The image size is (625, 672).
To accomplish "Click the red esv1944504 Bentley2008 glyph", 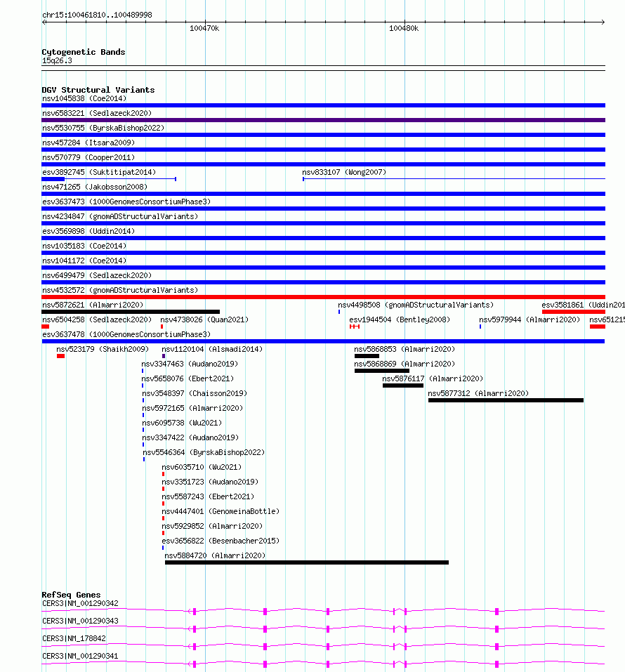I will 355,327.
